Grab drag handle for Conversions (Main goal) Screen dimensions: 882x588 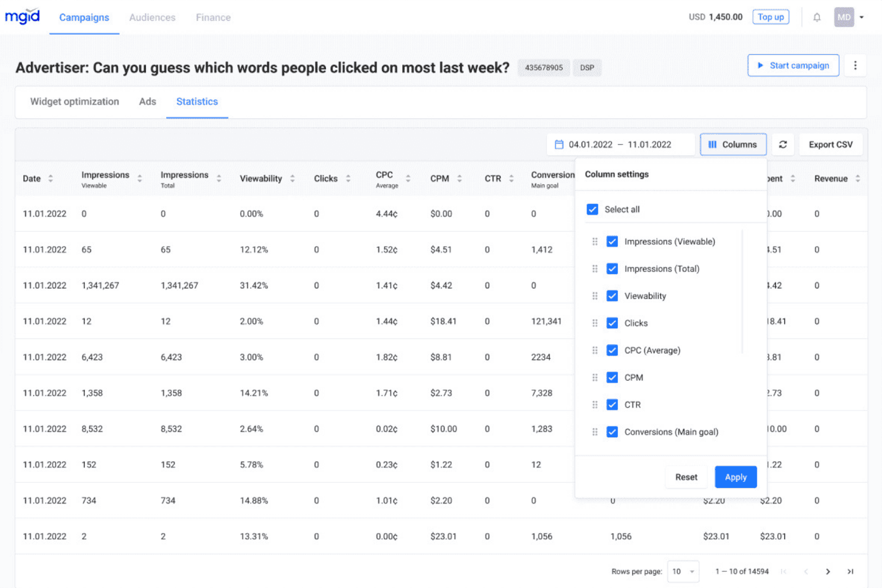[595, 432]
